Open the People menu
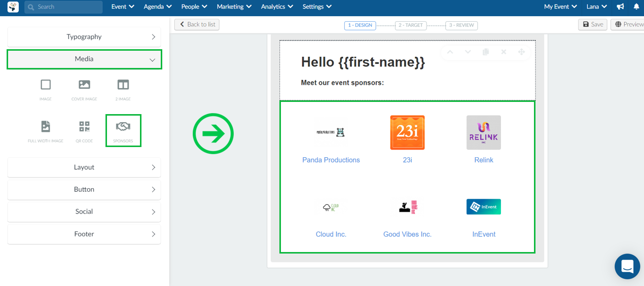This screenshot has height=286, width=644. pyautogui.click(x=194, y=7)
